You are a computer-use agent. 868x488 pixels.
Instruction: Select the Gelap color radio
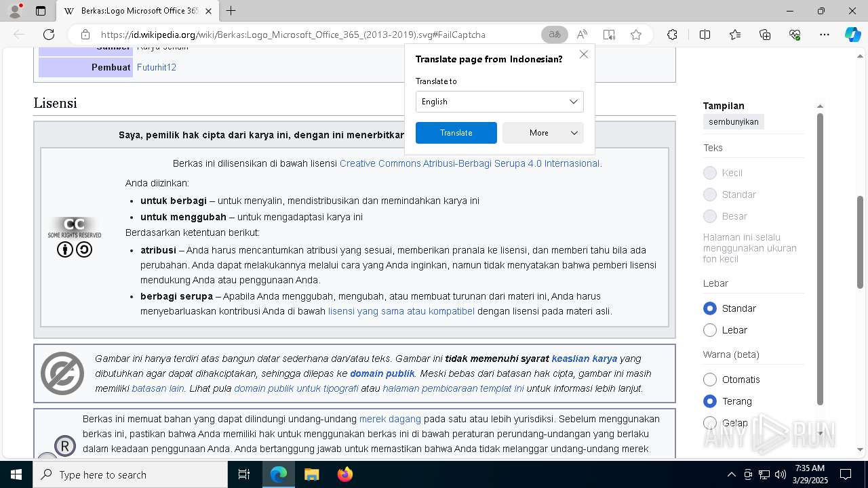click(x=710, y=423)
